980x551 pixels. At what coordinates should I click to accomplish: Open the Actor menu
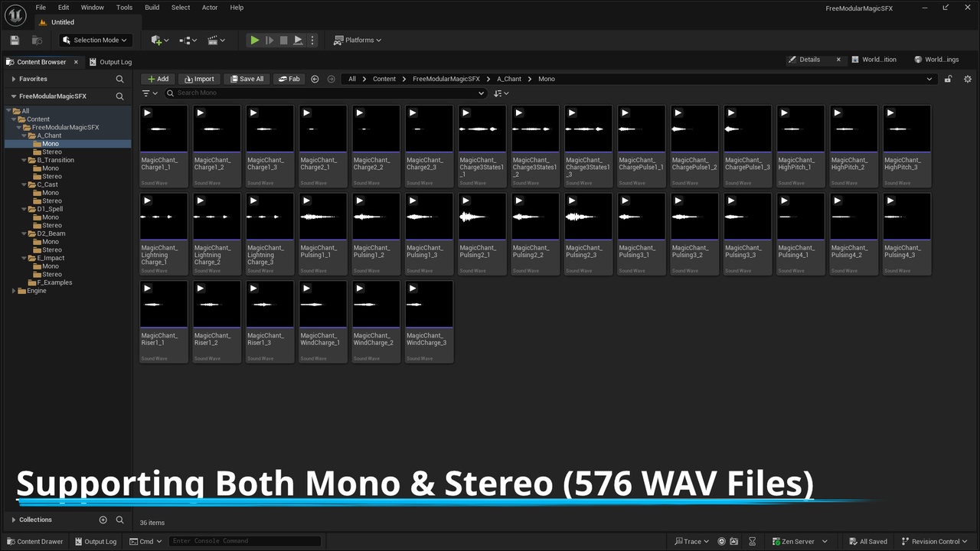(210, 8)
